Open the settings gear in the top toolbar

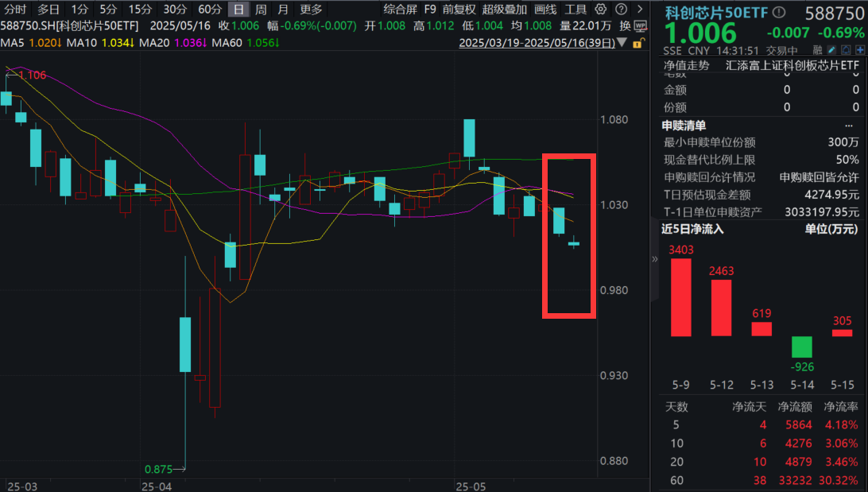599,10
